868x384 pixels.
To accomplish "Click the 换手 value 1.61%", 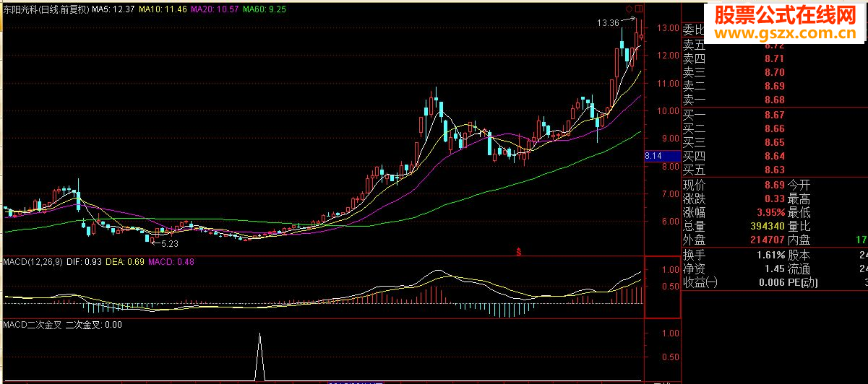I will point(770,256).
